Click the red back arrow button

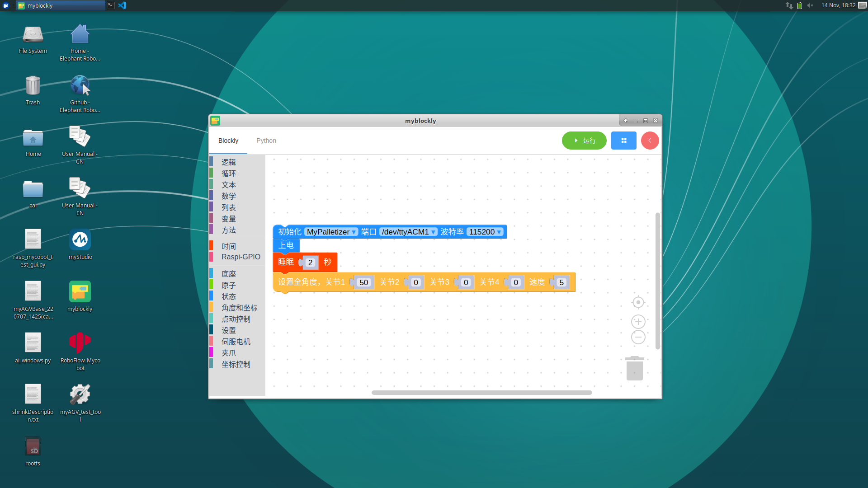[x=650, y=141]
